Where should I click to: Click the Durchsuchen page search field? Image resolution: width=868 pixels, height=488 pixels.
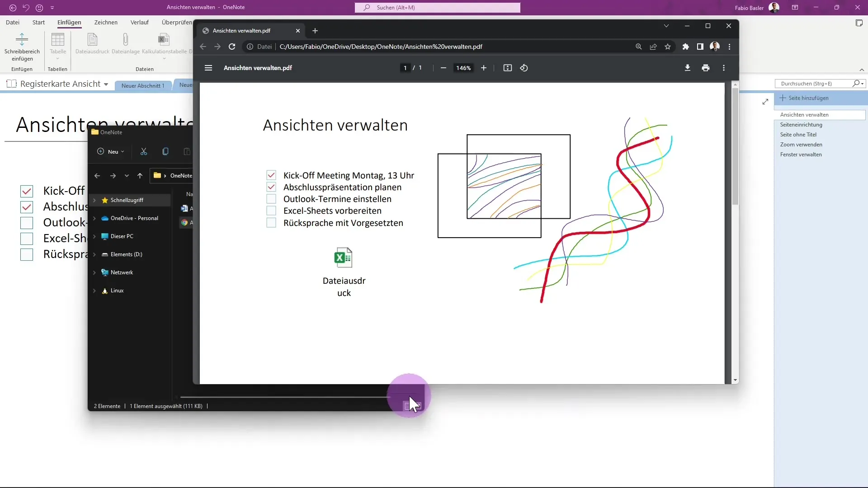pyautogui.click(x=820, y=84)
